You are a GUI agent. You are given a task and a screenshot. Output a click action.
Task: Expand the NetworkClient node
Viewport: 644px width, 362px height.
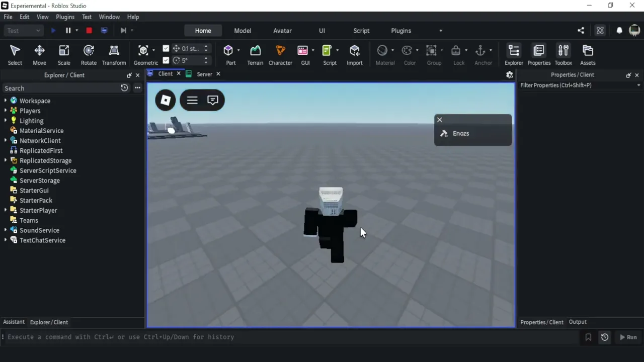[x=6, y=141]
